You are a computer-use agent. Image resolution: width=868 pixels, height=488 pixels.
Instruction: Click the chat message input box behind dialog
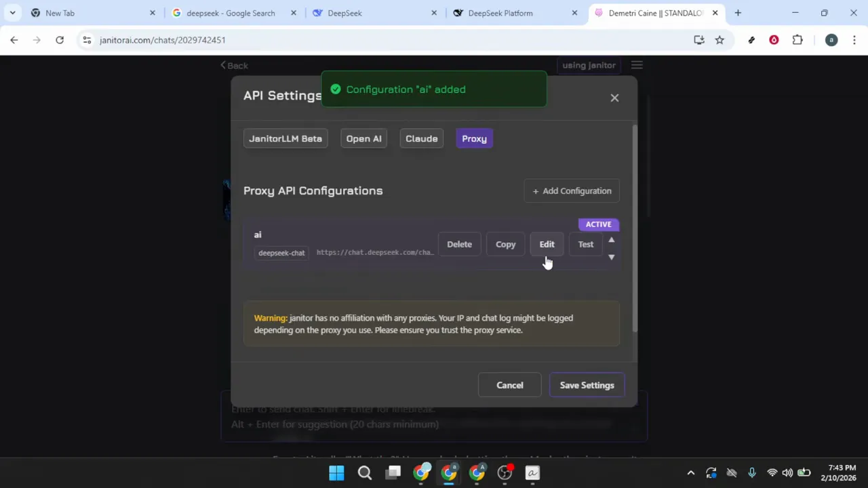pyautogui.click(x=434, y=416)
